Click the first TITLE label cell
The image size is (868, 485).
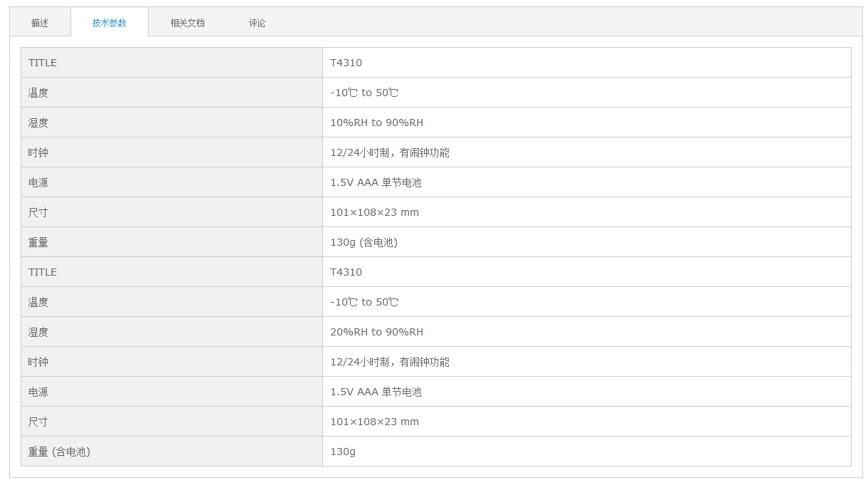171,63
